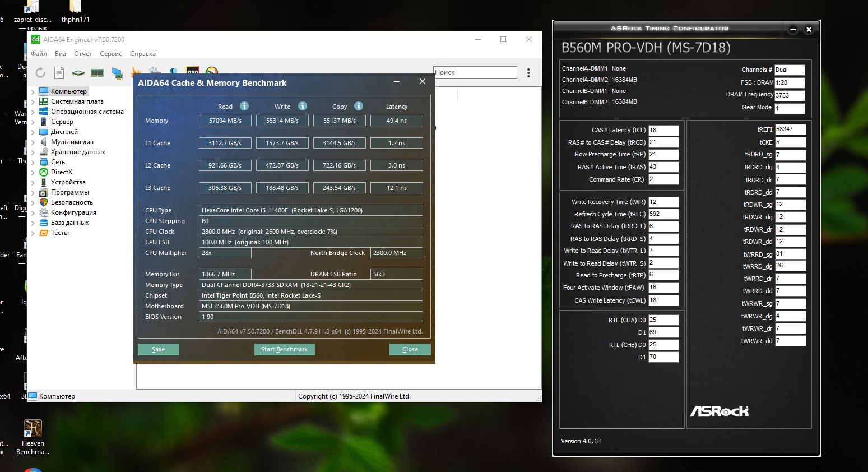Click the Программы icon in the tree

[44, 192]
